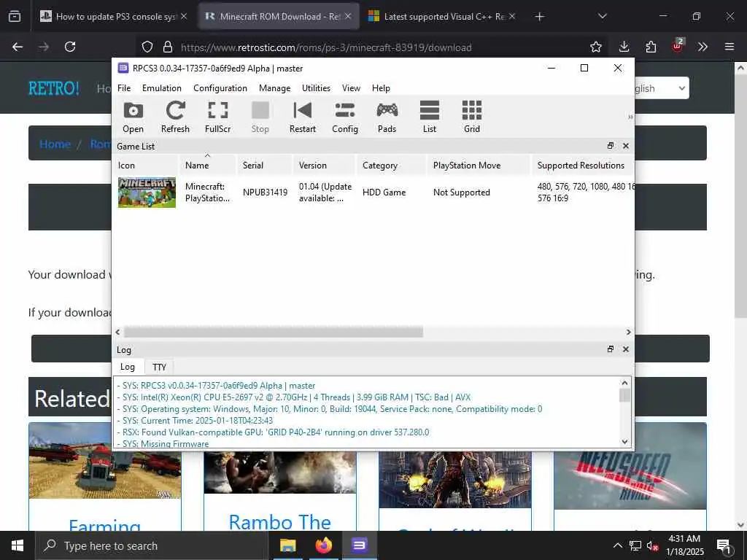Open the Windows Start menu

[x=18, y=545]
